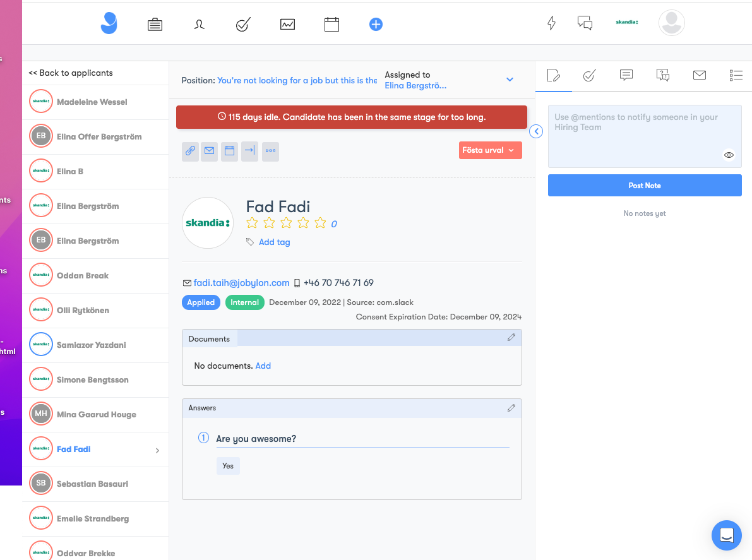
Task: Click the move to next stage arrow icon
Action: 249,151
